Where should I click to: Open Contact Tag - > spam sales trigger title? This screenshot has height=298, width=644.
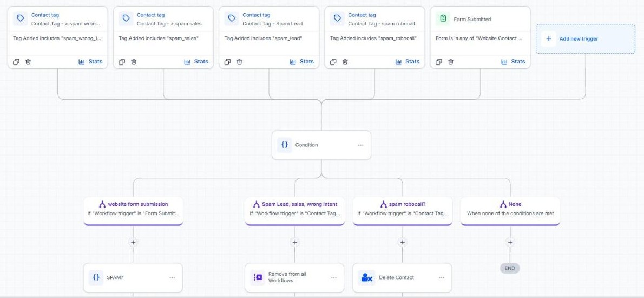point(169,23)
